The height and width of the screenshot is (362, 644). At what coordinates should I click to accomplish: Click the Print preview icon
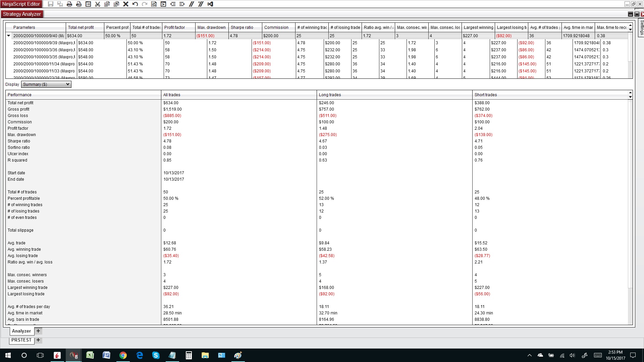click(x=79, y=4)
